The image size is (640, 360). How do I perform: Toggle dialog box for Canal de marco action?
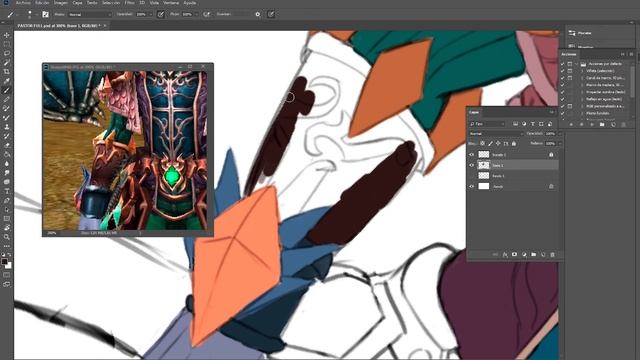point(570,78)
